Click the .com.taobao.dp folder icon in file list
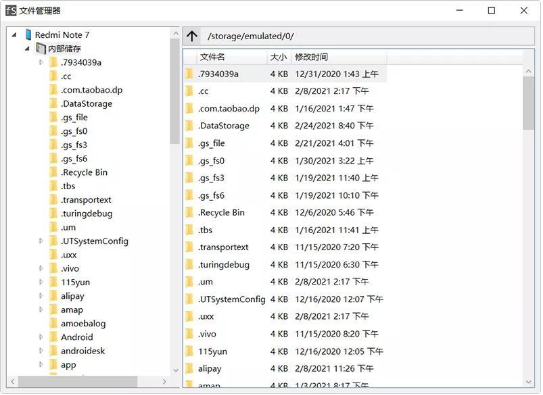 click(189, 109)
